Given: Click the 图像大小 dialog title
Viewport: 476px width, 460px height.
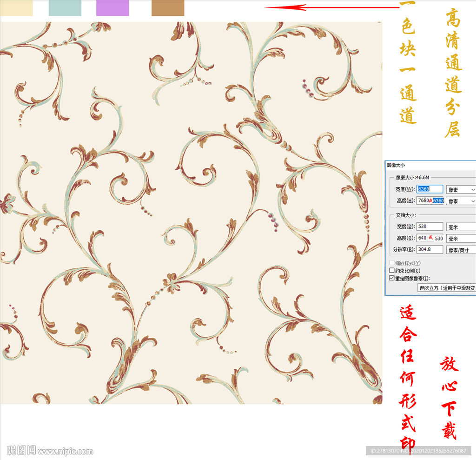Looking at the screenshot, I should point(396,165).
